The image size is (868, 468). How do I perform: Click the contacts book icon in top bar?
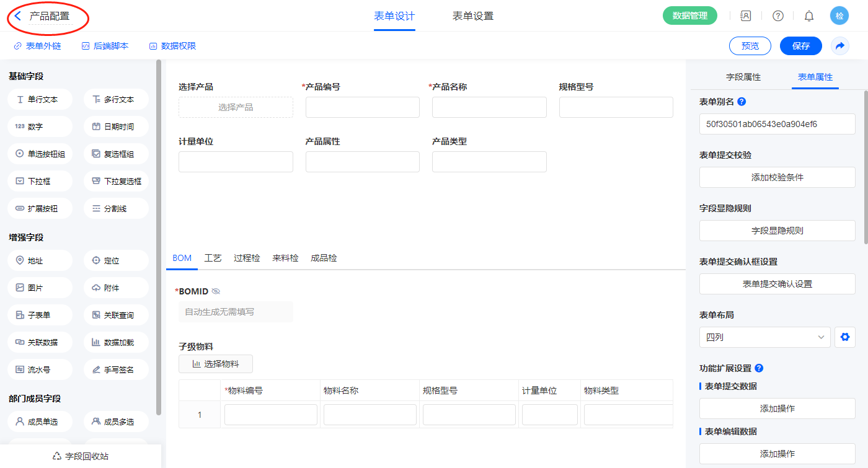pyautogui.click(x=746, y=16)
